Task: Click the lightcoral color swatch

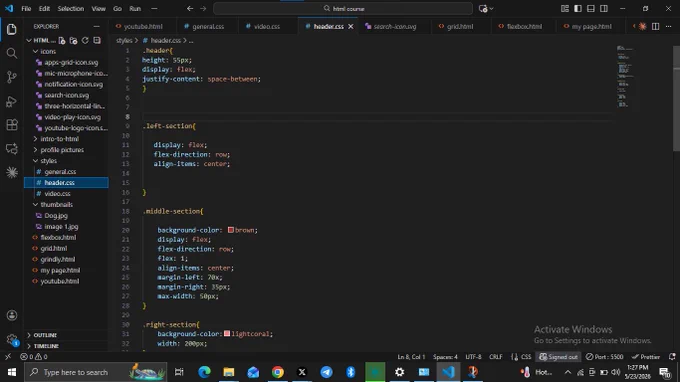Action: click(227, 333)
